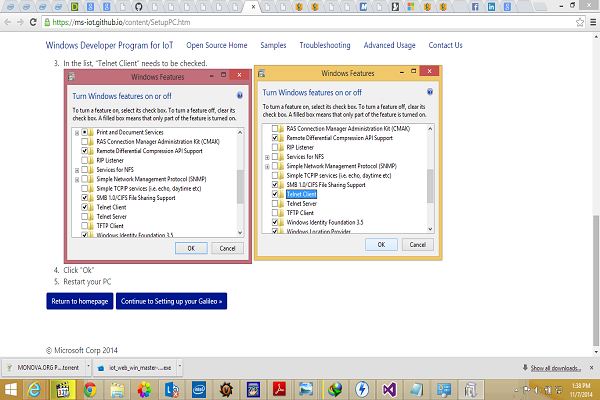Viewport: 600px width, 400px height.
Task: Open Adobe Acrobat from the taskbar
Action: [x=279, y=390]
